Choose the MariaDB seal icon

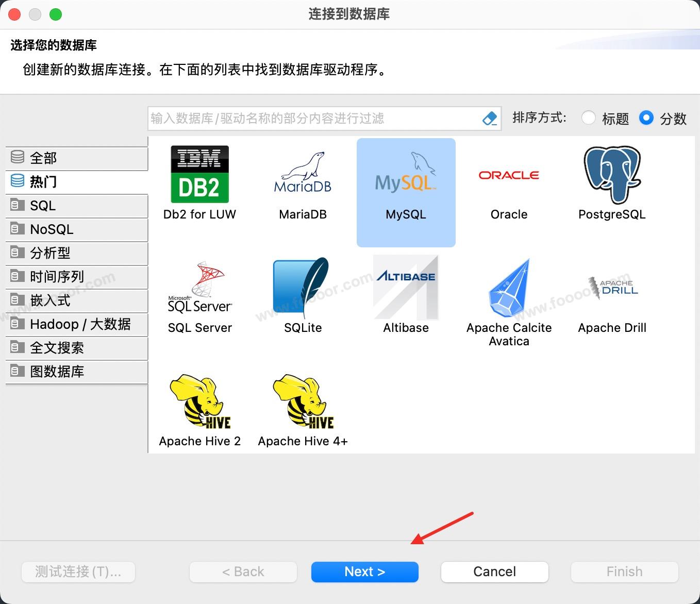coord(303,174)
